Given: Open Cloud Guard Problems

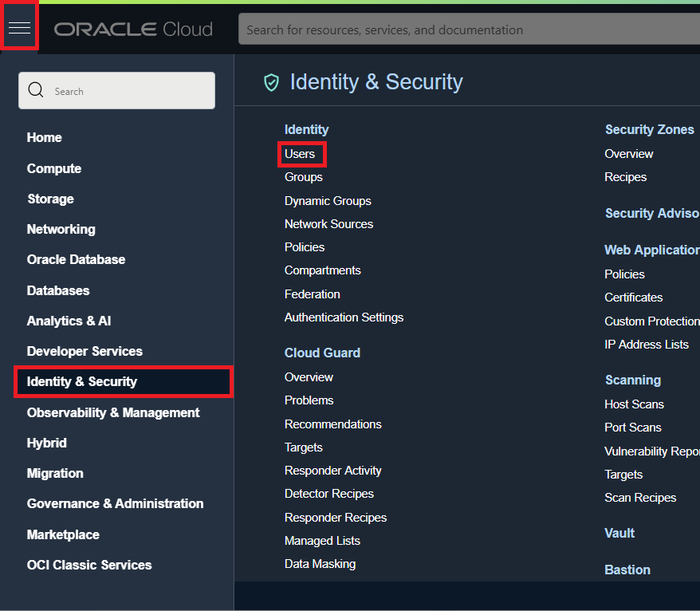Looking at the screenshot, I should [x=309, y=400].
